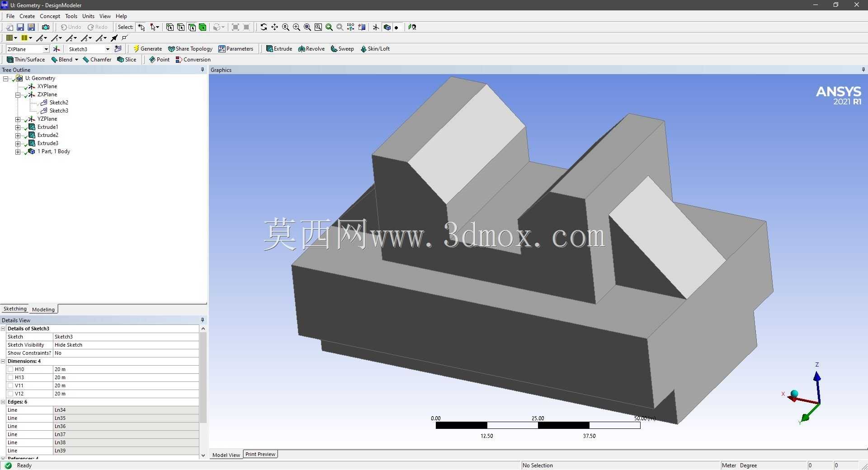868x470 pixels.
Task: Go to the Previous View
Action: [329, 27]
